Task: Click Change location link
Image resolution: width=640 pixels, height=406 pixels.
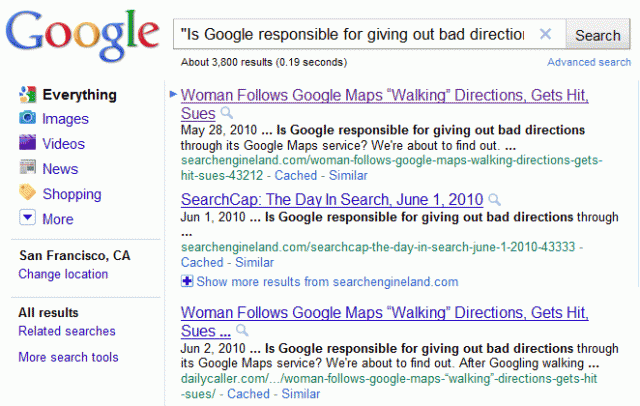Action: coord(63,274)
